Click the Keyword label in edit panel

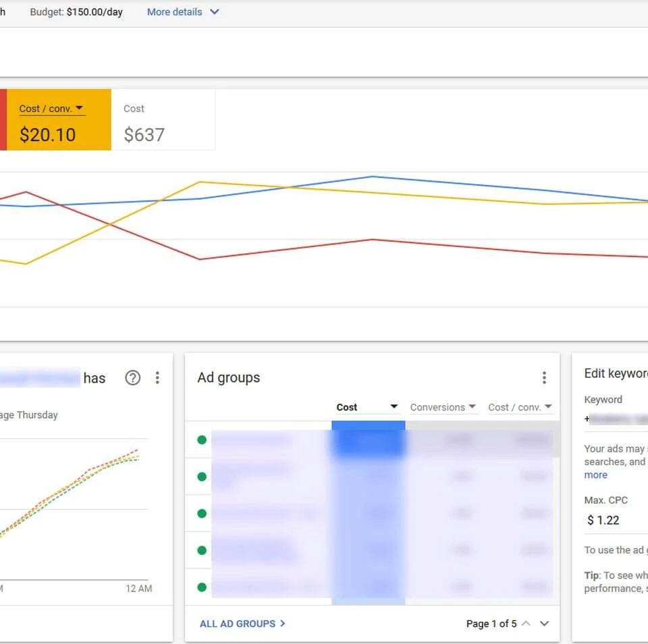(x=603, y=400)
